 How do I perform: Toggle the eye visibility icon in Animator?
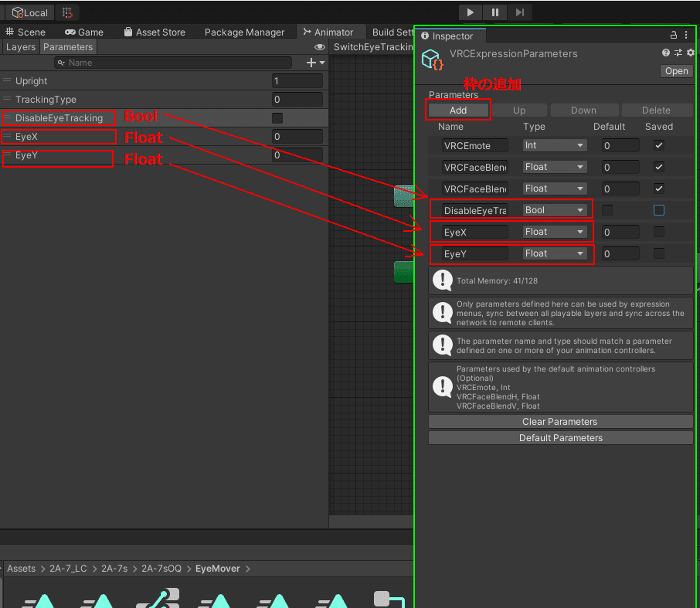pyautogui.click(x=320, y=47)
